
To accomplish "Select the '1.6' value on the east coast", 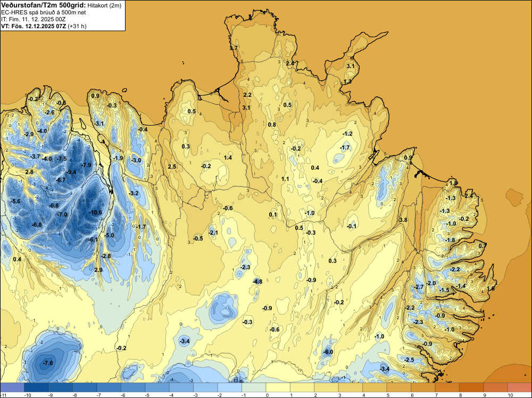I will click(x=491, y=288).
